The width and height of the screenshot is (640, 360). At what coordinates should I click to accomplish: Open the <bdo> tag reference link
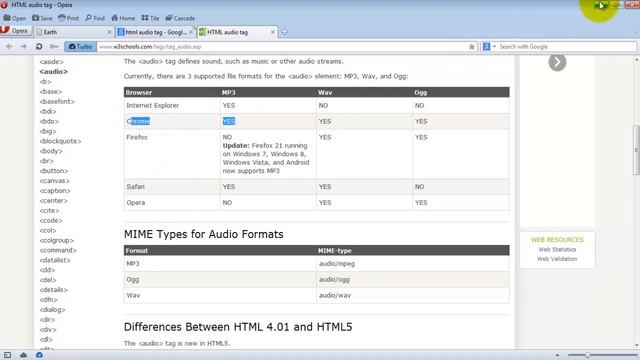(49, 121)
